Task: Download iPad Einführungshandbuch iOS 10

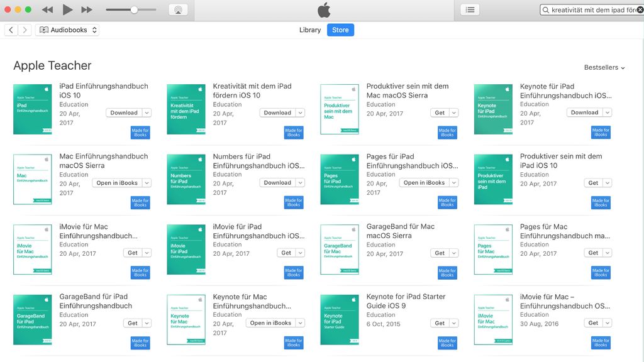Action: pyautogui.click(x=124, y=112)
